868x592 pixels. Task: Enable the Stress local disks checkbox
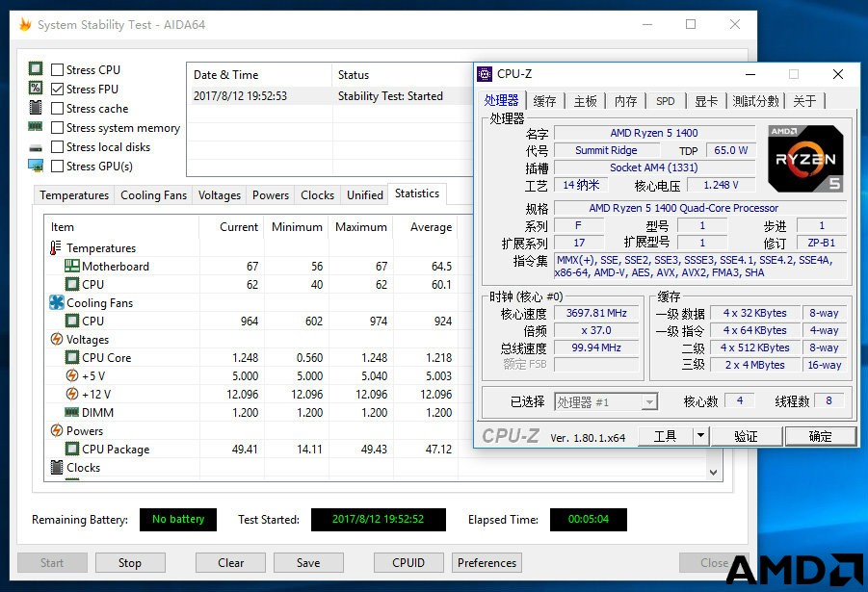57,147
